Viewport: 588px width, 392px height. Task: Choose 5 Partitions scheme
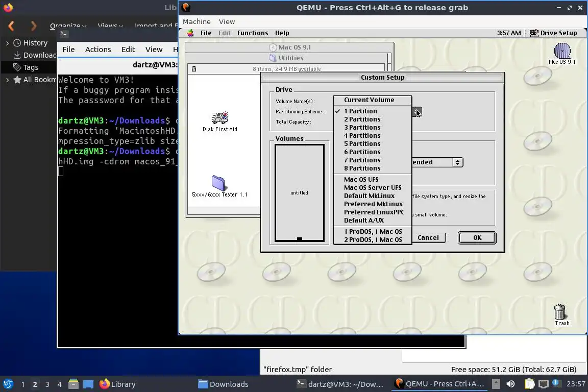click(x=373, y=144)
